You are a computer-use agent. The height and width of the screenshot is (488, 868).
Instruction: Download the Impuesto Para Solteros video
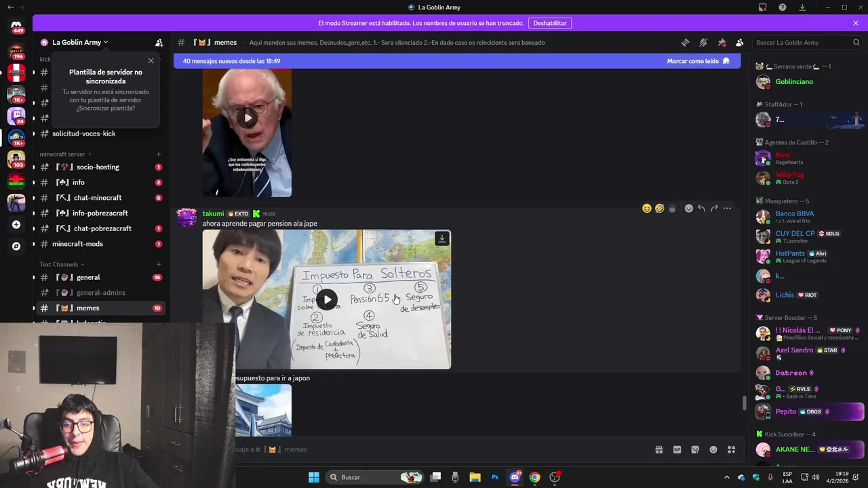pos(442,239)
